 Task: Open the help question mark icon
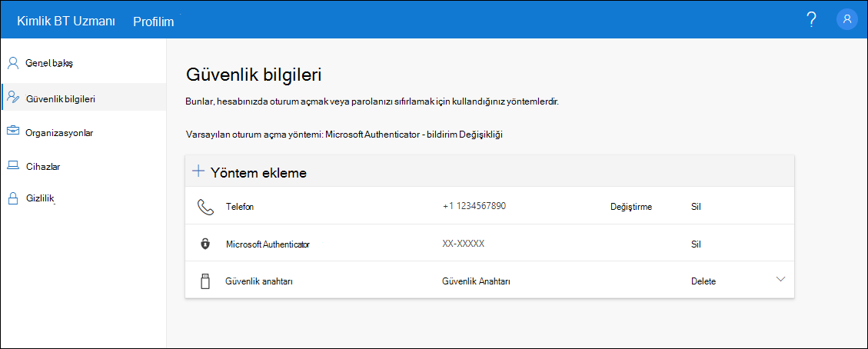(x=811, y=20)
